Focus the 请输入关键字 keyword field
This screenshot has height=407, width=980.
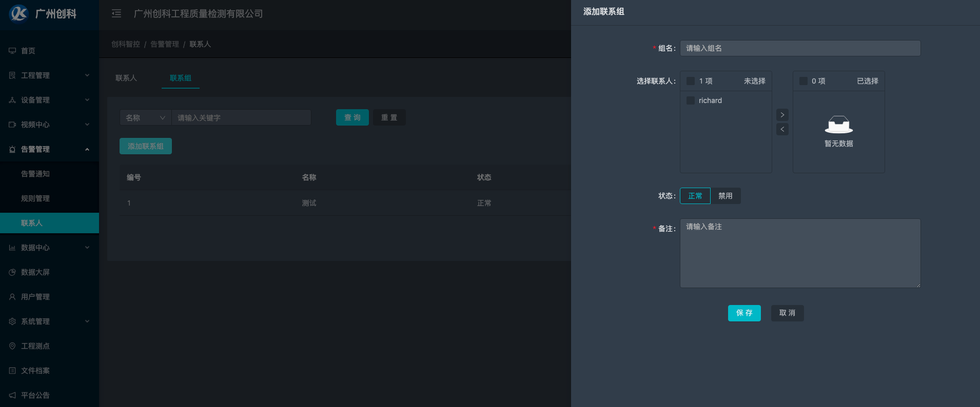(242, 117)
